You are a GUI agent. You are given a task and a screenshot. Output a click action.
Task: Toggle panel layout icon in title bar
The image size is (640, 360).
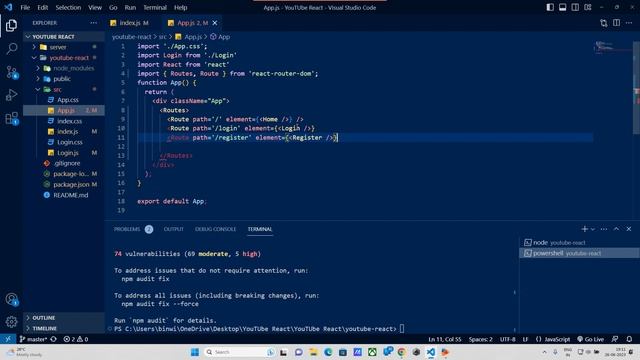[562, 7]
